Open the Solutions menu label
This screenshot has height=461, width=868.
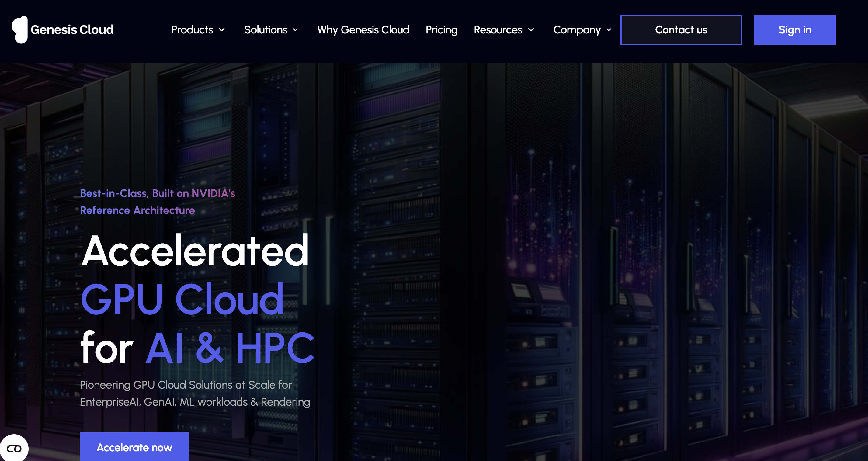pos(266,30)
